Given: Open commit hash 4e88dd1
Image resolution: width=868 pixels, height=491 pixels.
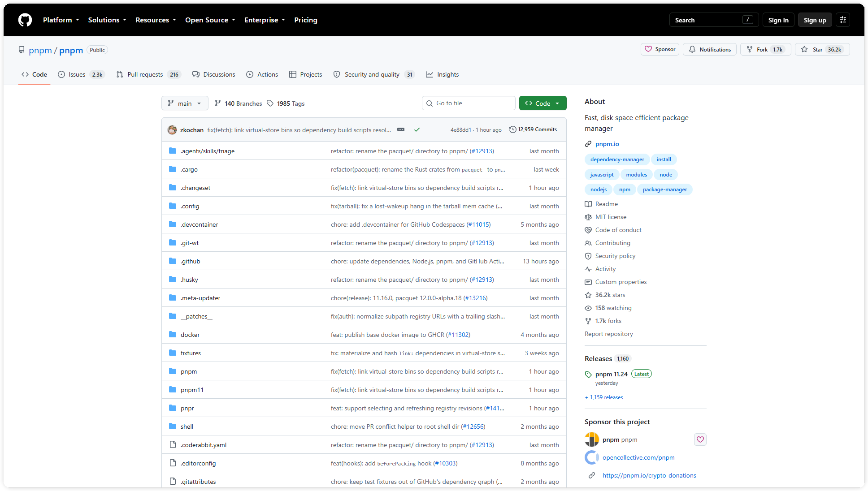Looking at the screenshot, I should coord(461,130).
